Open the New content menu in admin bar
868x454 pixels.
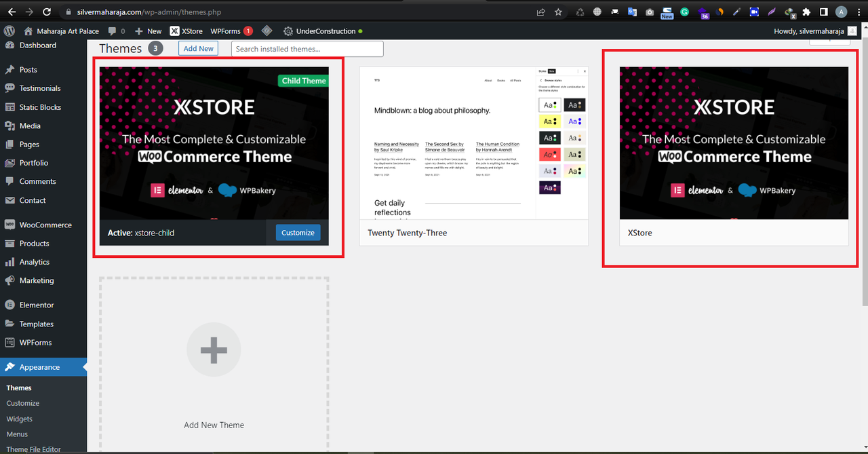click(x=148, y=31)
